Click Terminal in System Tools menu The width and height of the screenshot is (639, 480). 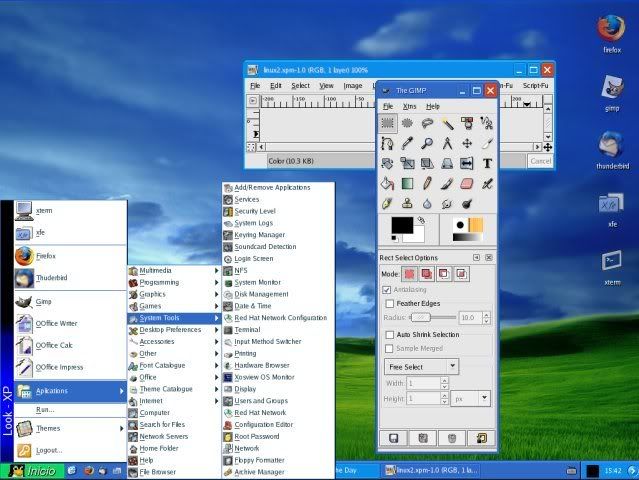[x=247, y=330]
